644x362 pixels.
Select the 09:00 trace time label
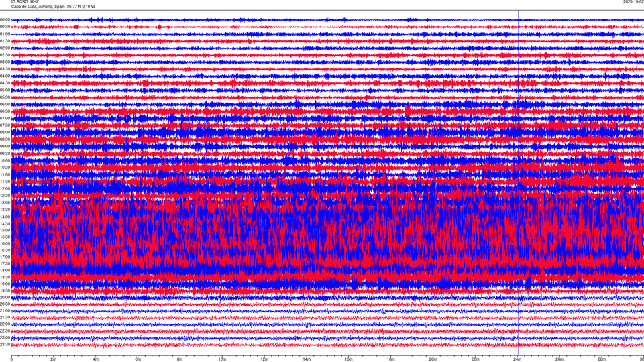pyautogui.click(x=5, y=146)
